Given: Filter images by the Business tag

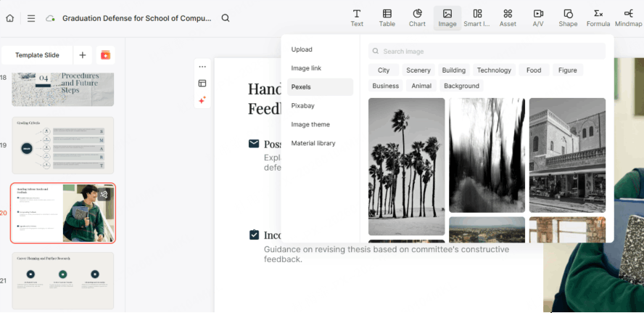Looking at the screenshot, I should [x=386, y=86].
